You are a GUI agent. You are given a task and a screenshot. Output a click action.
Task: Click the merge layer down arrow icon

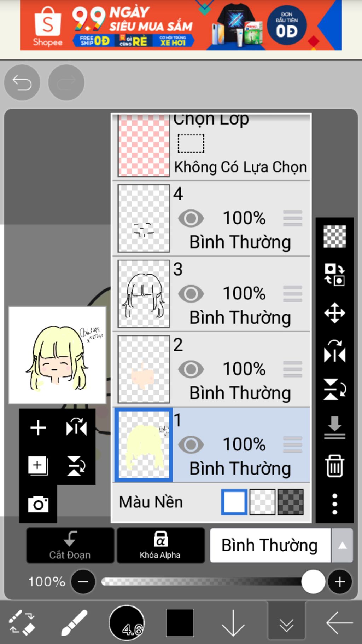(x=334, y=427)
